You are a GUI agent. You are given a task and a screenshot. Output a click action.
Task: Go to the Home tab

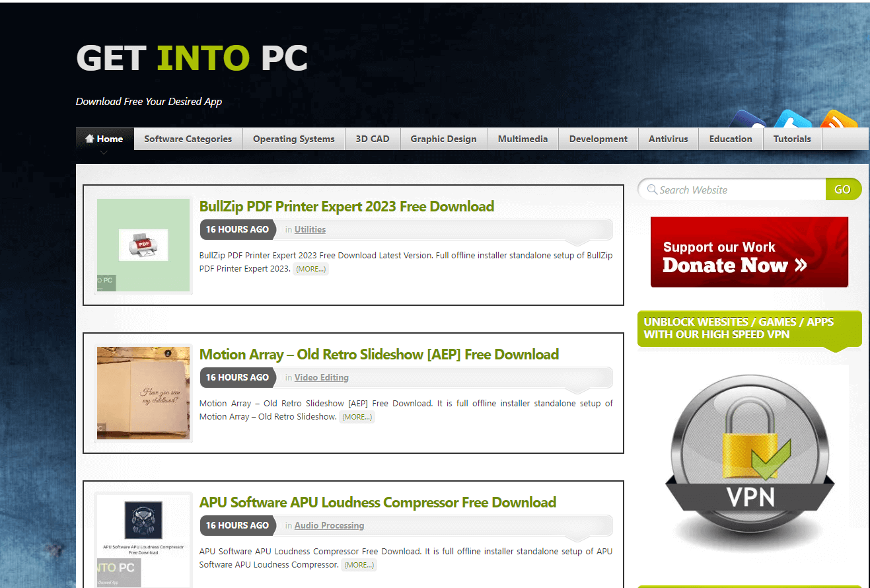pos(104,139)
